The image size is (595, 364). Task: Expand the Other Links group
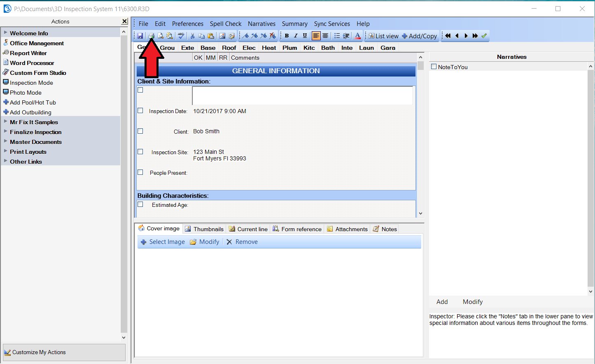[5, 161]
